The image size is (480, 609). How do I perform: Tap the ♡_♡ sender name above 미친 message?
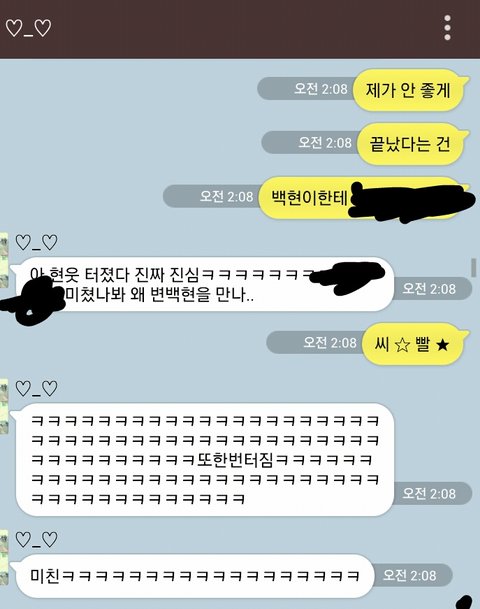(36, 540)
